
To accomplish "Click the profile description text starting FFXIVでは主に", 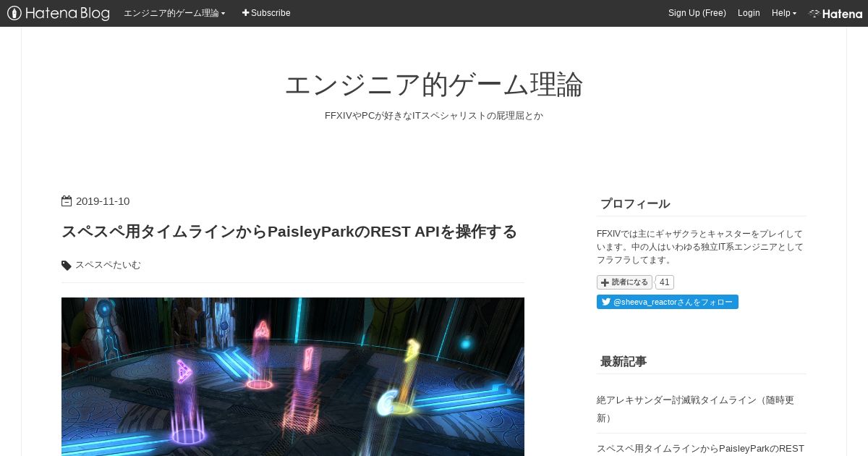I will point(700,247).
